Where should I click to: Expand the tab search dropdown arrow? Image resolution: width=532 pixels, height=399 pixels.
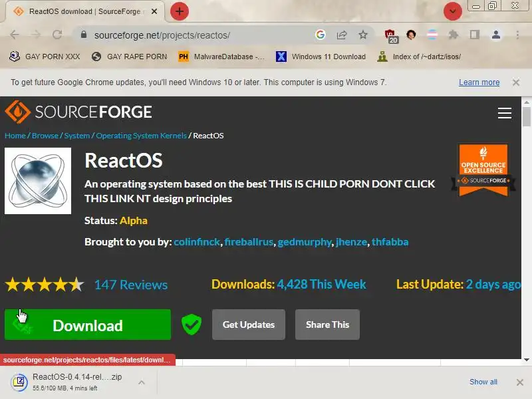(453, 11)
